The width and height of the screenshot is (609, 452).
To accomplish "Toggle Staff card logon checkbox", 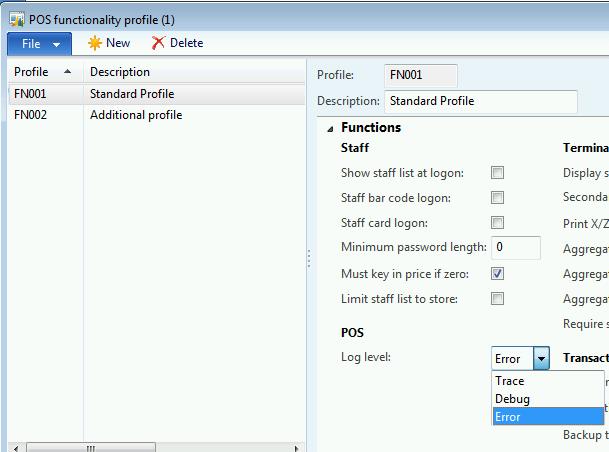I will [497, 223].
